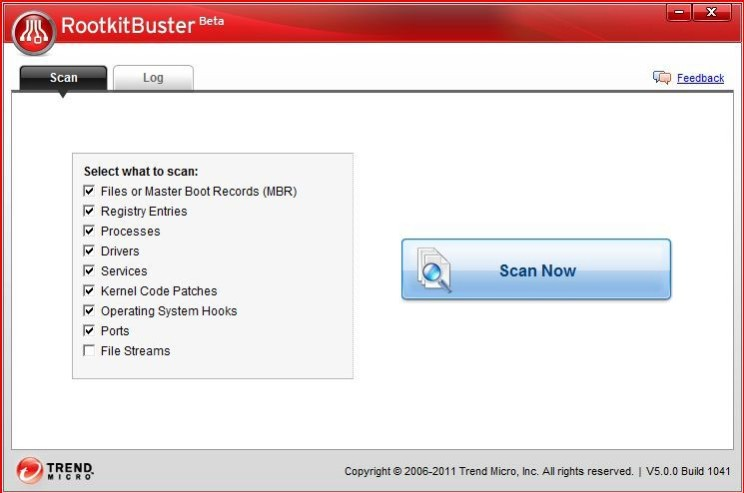Uncheck Files or Master Boot Records checkbox
This screenshot has width=744, height=493.
[89, 191]
